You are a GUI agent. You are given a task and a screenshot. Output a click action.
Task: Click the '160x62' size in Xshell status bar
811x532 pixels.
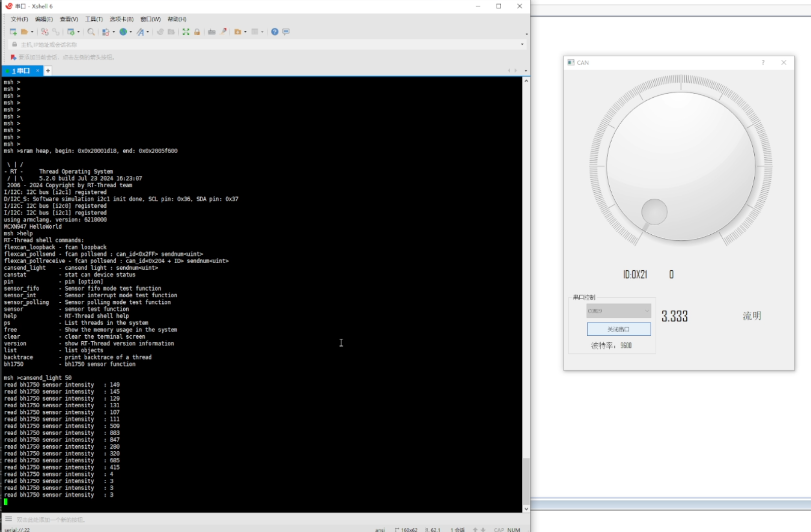[x=409, y=529]
